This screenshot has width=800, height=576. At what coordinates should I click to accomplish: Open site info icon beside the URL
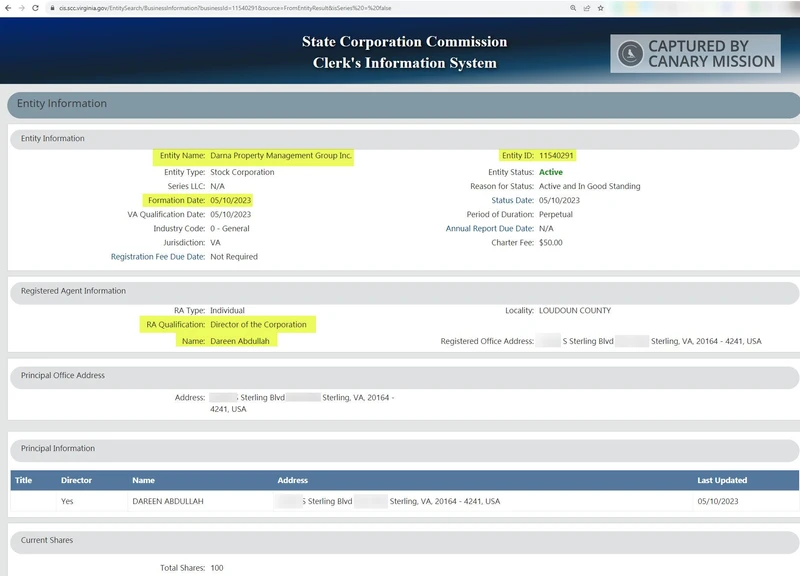[x=50, y=7]
